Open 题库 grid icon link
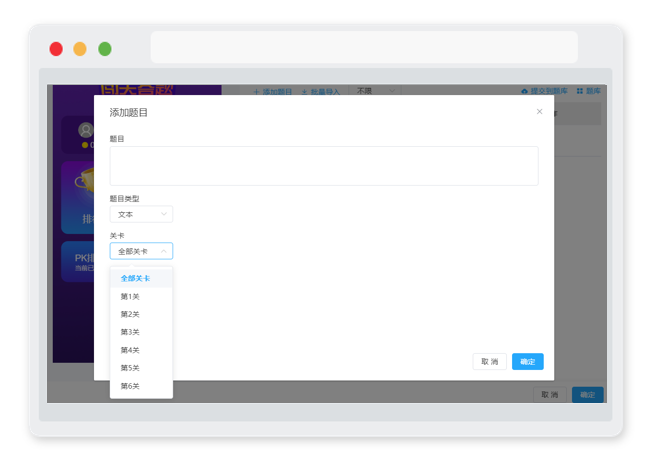Image resolution: width=660 pixels, height=460 pixels. (588, 91)
